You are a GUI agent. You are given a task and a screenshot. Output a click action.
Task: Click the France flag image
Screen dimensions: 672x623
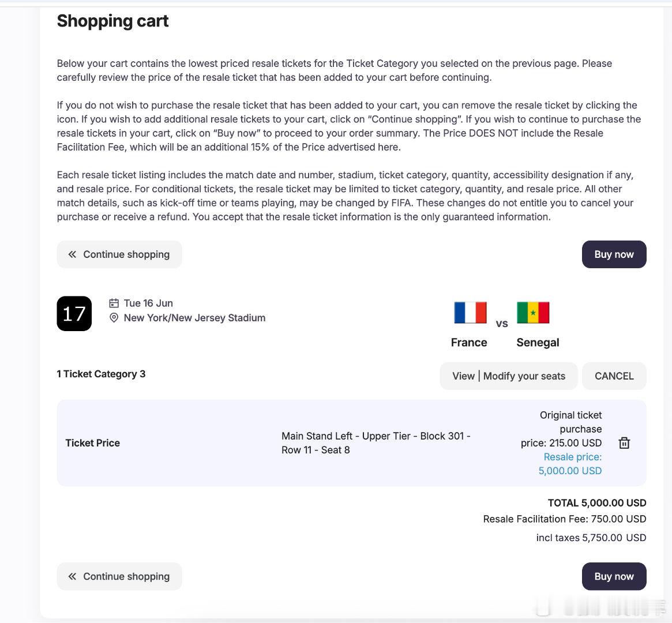(x=470, y=313)
